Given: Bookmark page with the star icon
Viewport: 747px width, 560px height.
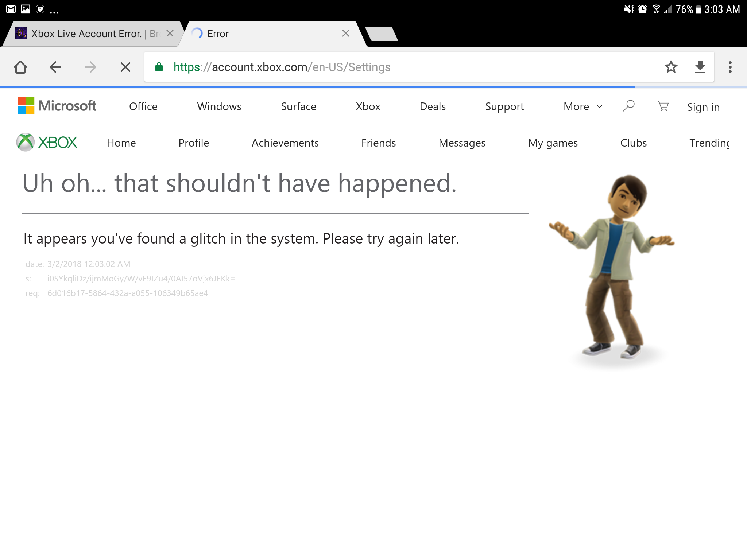Looking at the screenshot, I should coord(671,67).
